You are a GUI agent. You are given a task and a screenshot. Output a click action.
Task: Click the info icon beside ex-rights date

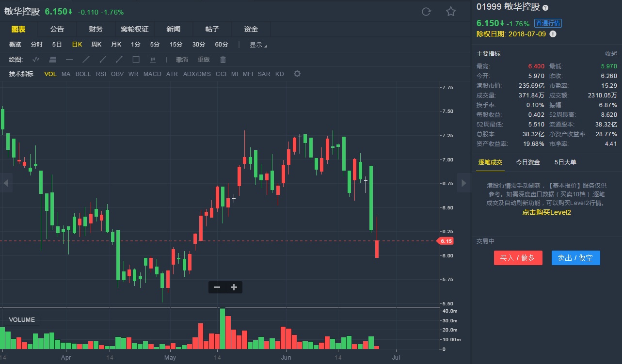point(553,34)
